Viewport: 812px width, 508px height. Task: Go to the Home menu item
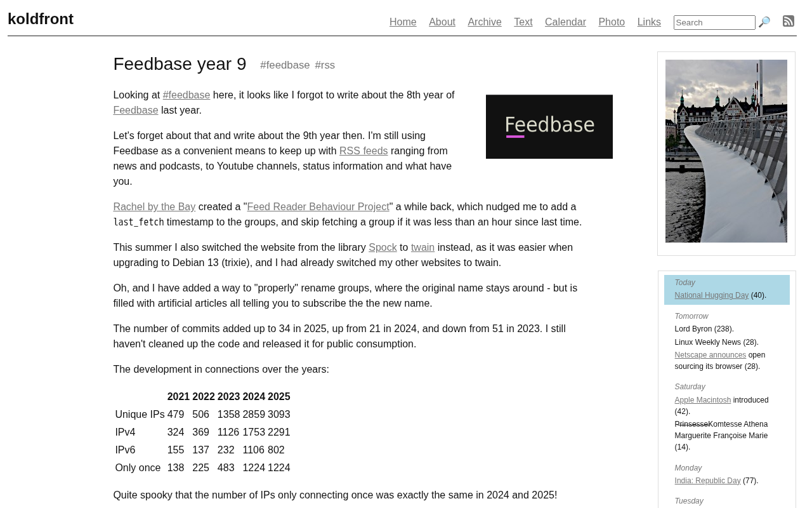(403, 22)
